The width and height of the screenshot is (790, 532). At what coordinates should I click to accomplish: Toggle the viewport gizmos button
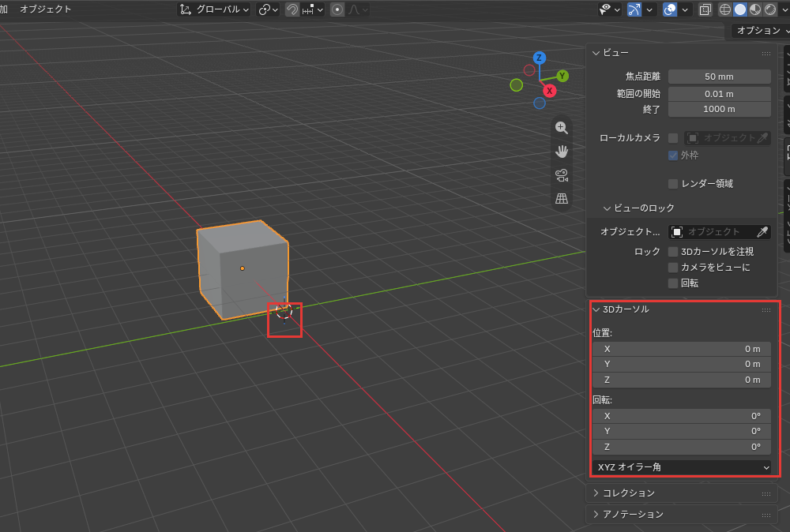pos(634,9)
